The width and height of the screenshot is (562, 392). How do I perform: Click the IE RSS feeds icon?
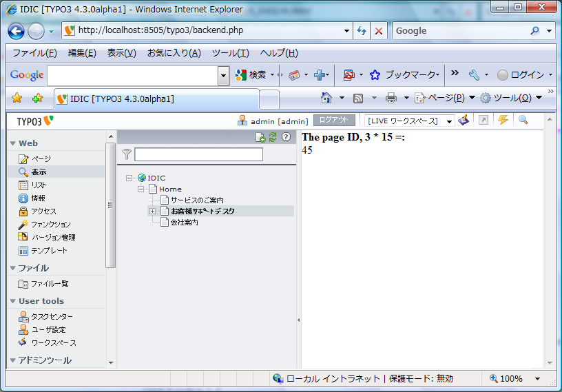pos(358,99)
